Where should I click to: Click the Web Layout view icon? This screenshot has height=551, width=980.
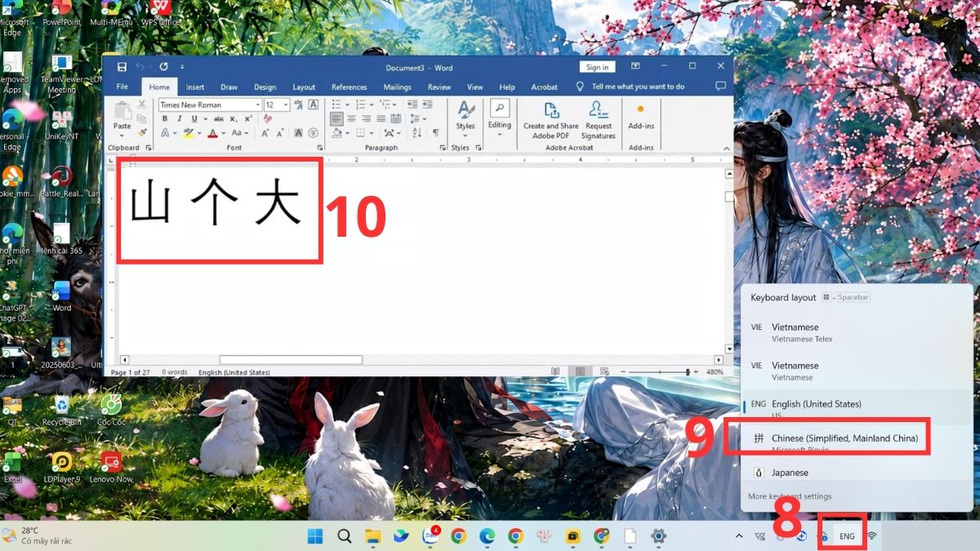pyautogui.click(x=603, y=372)
